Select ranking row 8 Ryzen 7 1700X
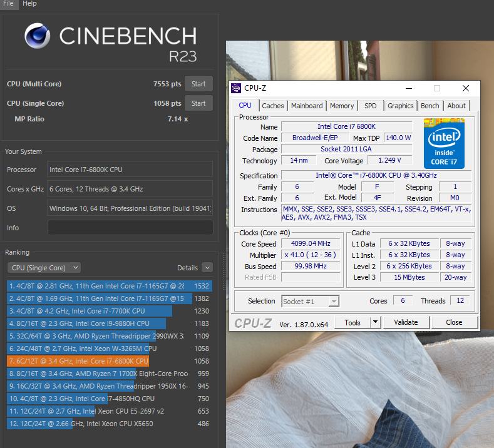The width and height of the screenshot is (494, 448). pyautogui.click(x=110, y=374)
